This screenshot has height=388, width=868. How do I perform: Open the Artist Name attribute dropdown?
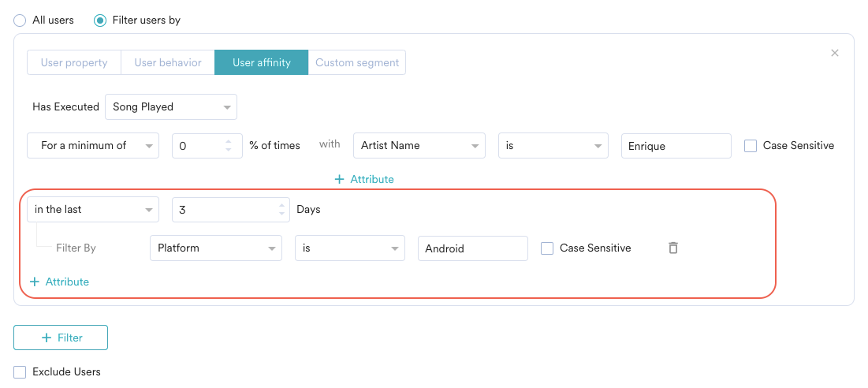click(419, 146)
